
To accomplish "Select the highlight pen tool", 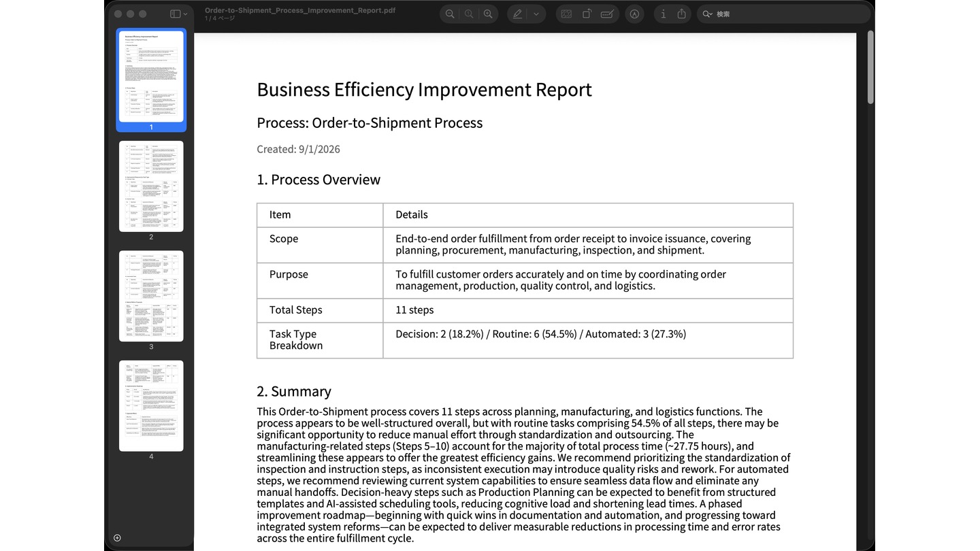I will 517,14.
